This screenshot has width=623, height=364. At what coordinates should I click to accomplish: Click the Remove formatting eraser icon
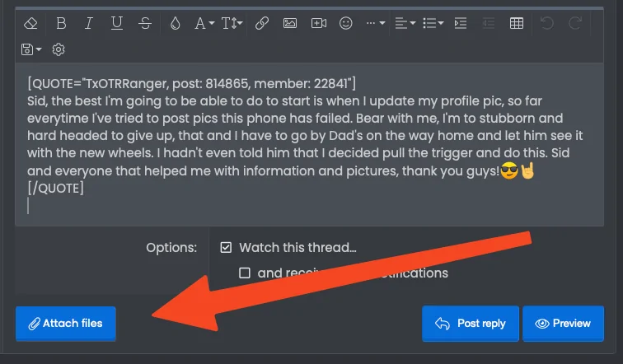[30, 23]
